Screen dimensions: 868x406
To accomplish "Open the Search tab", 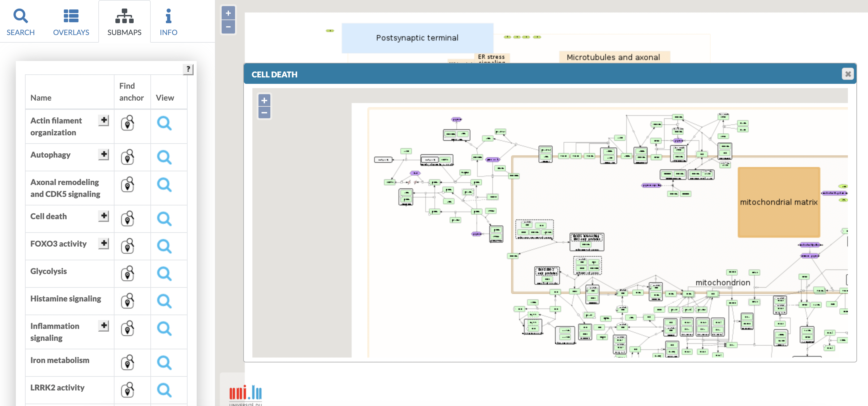I will 21,22.
